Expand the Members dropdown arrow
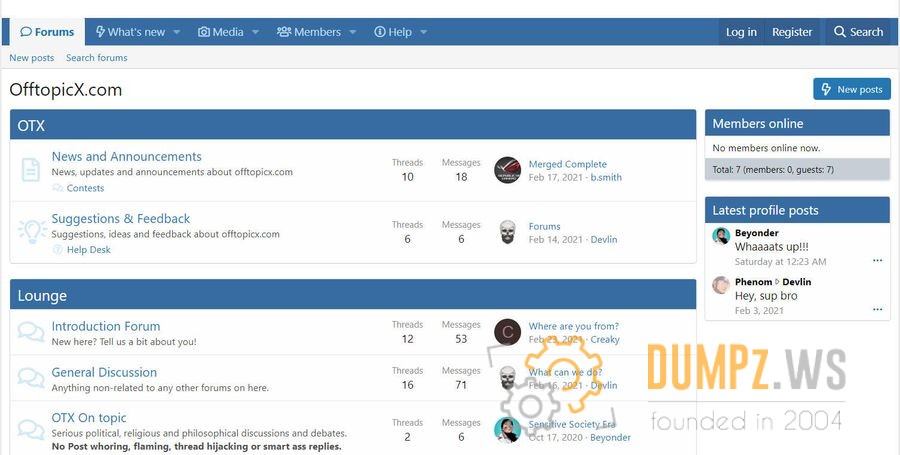This screenshot has height=455, width=900. click(352, 32)
